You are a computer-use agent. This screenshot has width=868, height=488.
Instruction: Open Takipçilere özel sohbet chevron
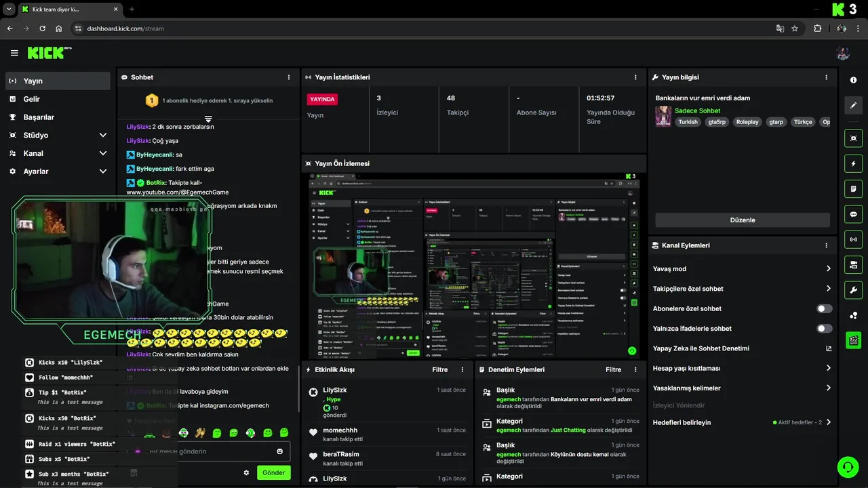828,289
